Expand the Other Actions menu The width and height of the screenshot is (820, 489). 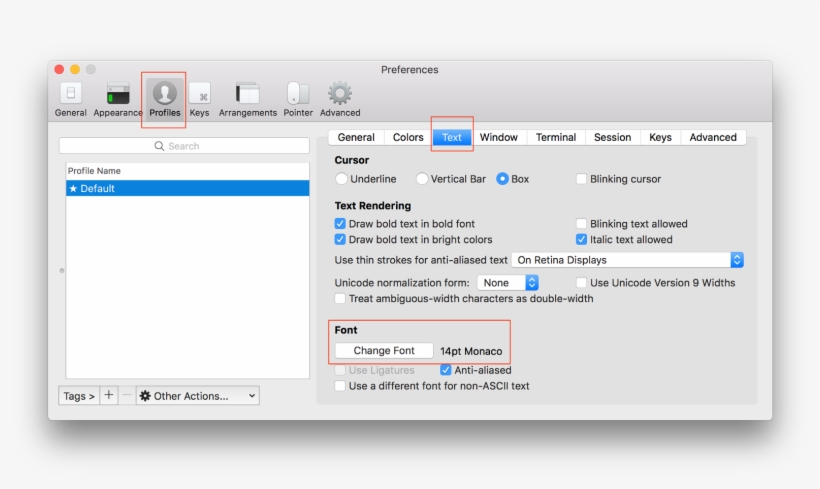(197, 396)
